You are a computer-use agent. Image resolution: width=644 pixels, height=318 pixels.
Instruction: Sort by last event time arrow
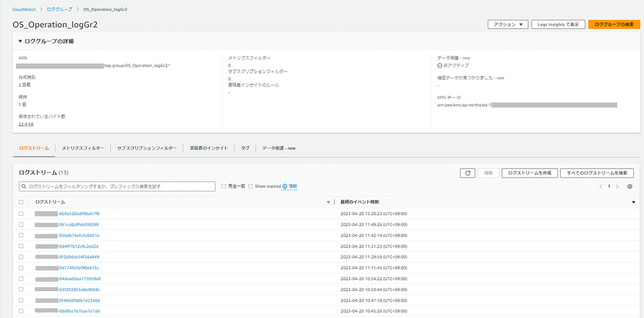coord(633,203)
